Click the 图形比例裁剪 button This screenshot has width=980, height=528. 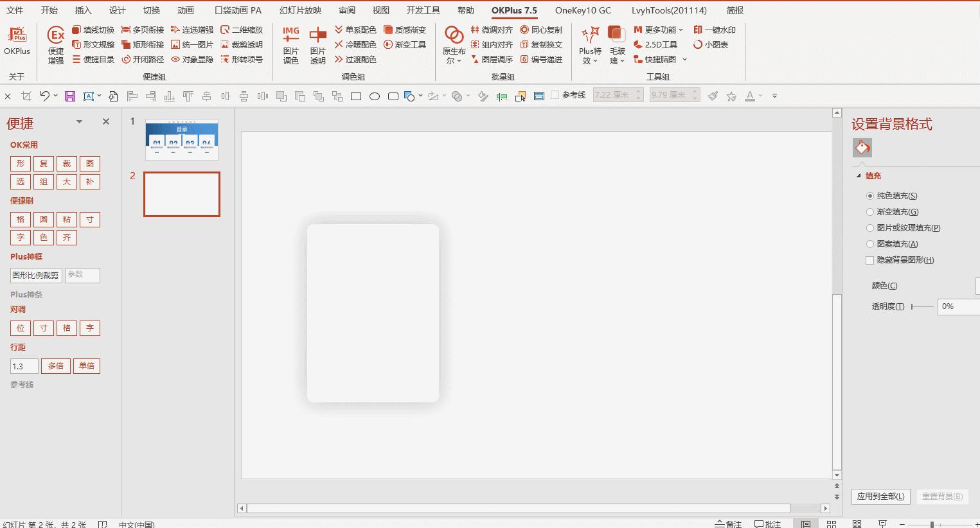click(36, 276)
